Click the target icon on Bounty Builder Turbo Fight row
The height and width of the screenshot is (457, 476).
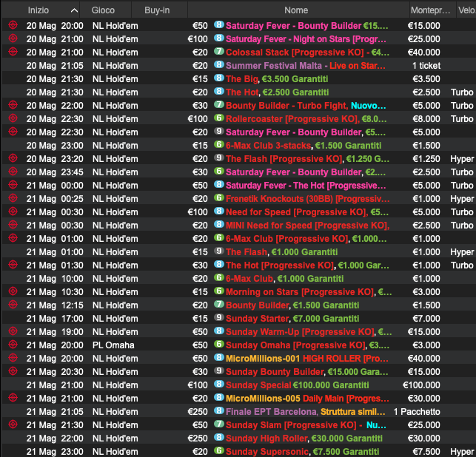pos(13,105)
